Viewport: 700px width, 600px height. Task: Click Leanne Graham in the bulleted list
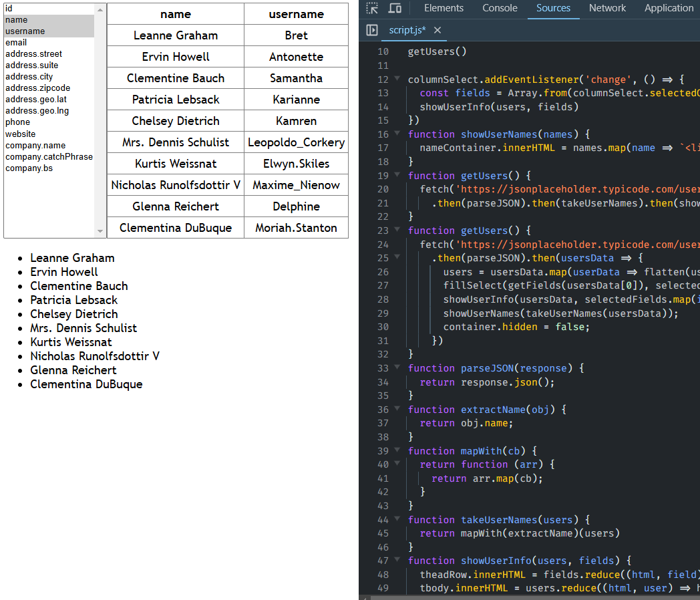tap(72, 258)
